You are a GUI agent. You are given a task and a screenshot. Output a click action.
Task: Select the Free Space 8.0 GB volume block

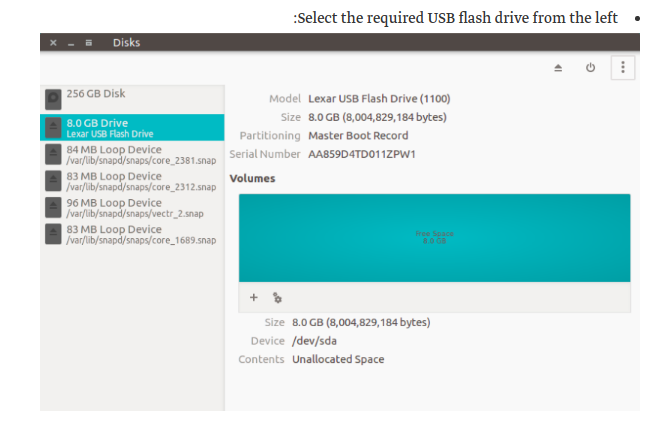[434, 238]
